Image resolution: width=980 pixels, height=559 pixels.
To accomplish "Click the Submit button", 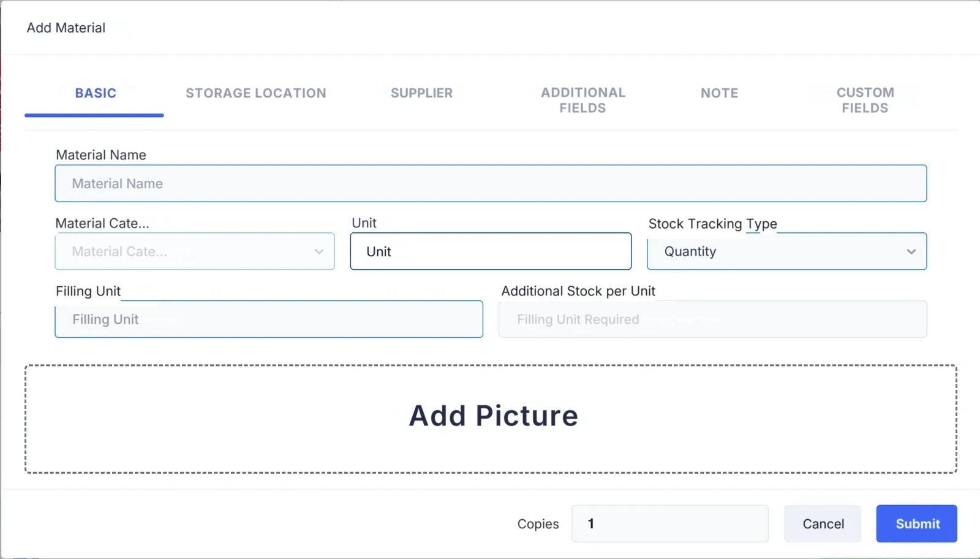I will coord(916,523).
